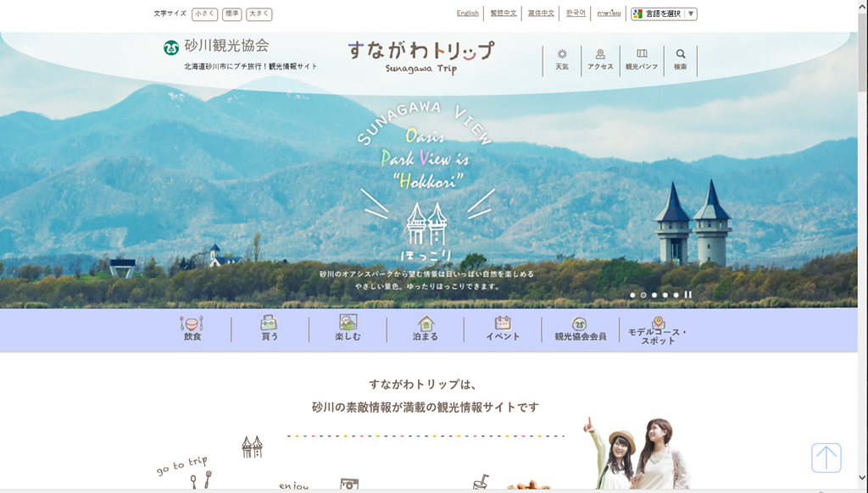Image resolution: width=868 pixels, height=493 pixels.
Task: Set text size to small (小さく)
Action: (205, 14)
